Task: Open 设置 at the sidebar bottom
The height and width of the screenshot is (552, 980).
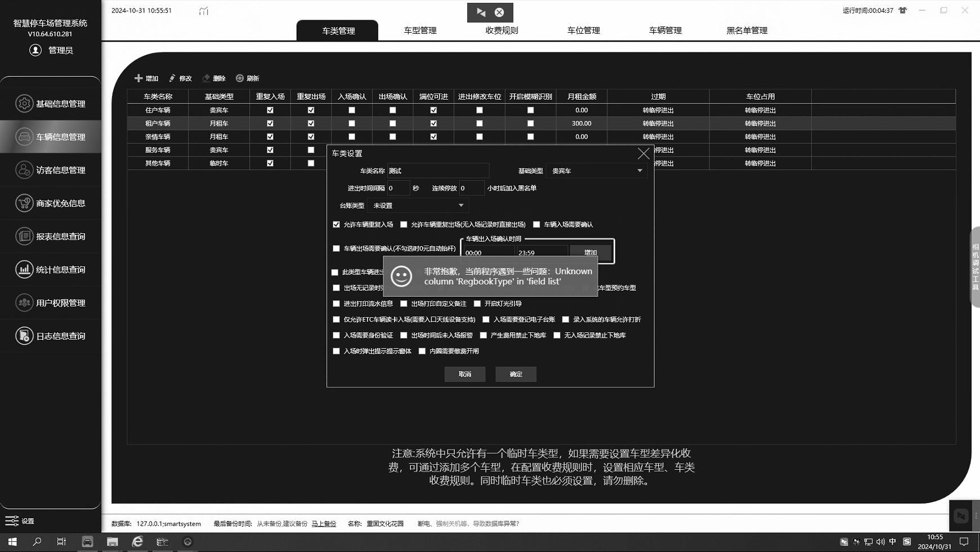Action: tap(20, 521)
